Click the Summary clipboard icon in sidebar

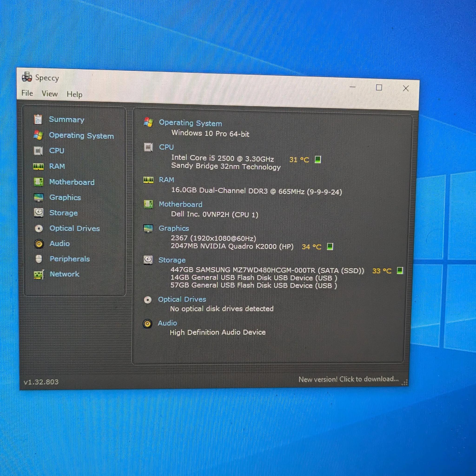pos(38,119)
